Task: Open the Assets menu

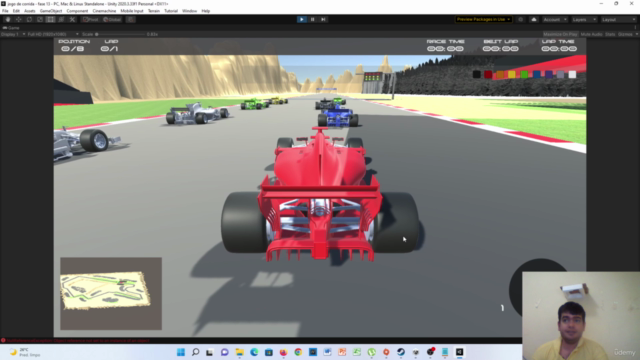Action: click(x=29, y=11)
